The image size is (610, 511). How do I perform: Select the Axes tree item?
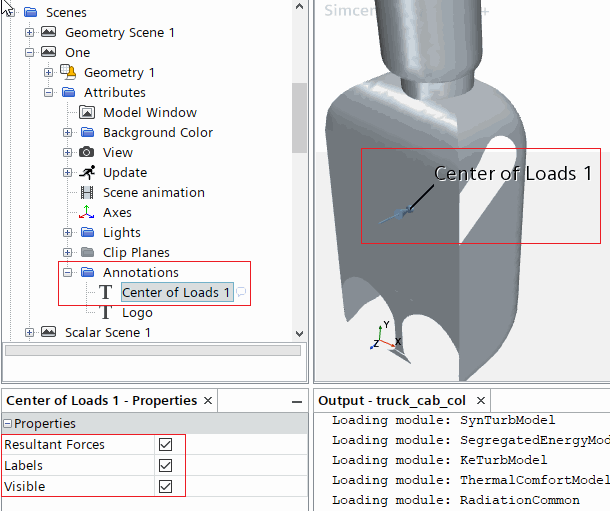coord(117,212)
